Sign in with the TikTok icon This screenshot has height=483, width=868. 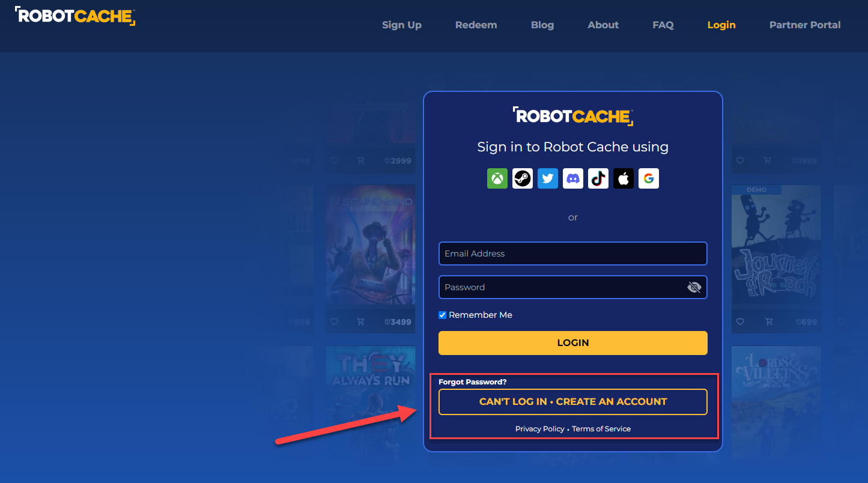coord(598,178)
